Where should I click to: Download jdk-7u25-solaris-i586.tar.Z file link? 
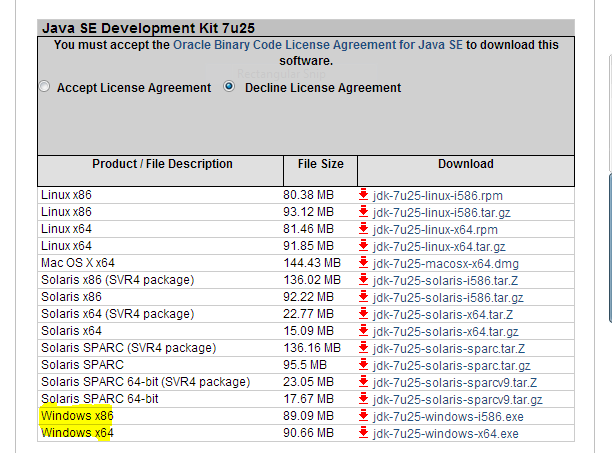pos(445,281)
